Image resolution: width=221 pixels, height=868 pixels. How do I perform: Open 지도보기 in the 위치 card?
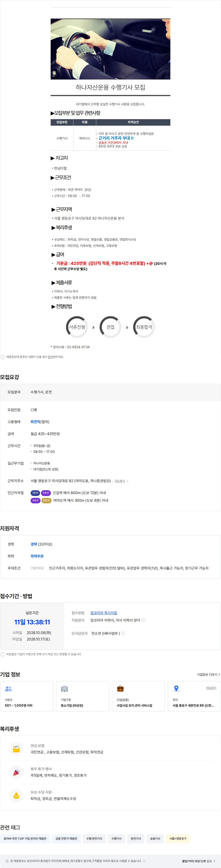tap(211, 688)
